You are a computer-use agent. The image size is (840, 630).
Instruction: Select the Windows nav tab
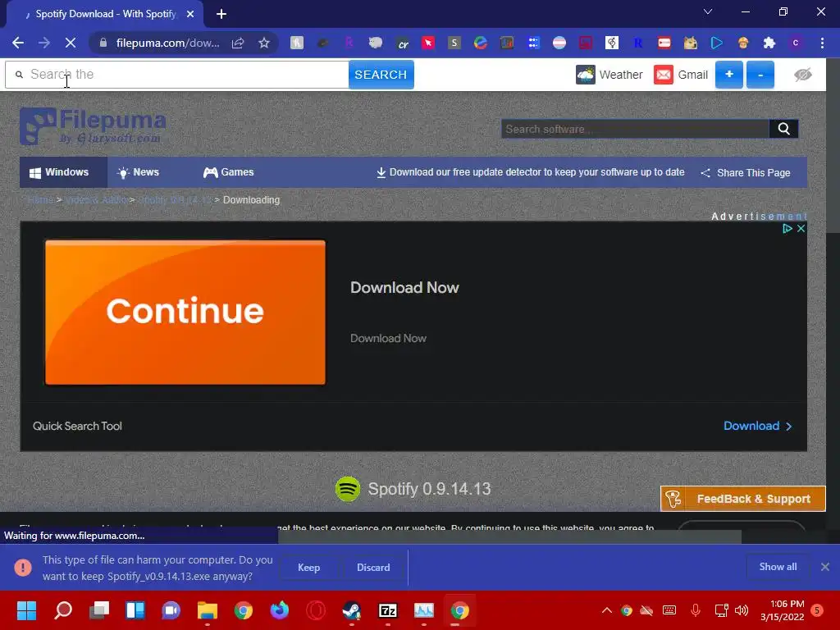63,172
